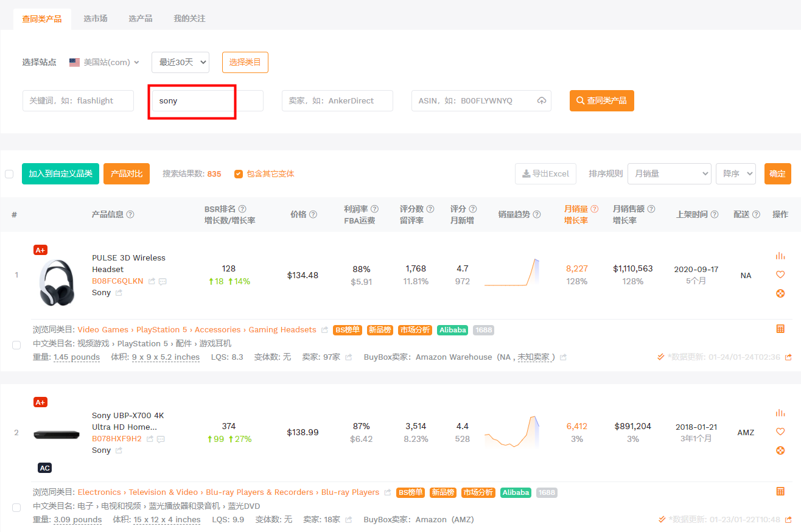This screenshot has height=532, width=801.
Task: Show help for 销量趋势 column header
Action: [537, 214]
